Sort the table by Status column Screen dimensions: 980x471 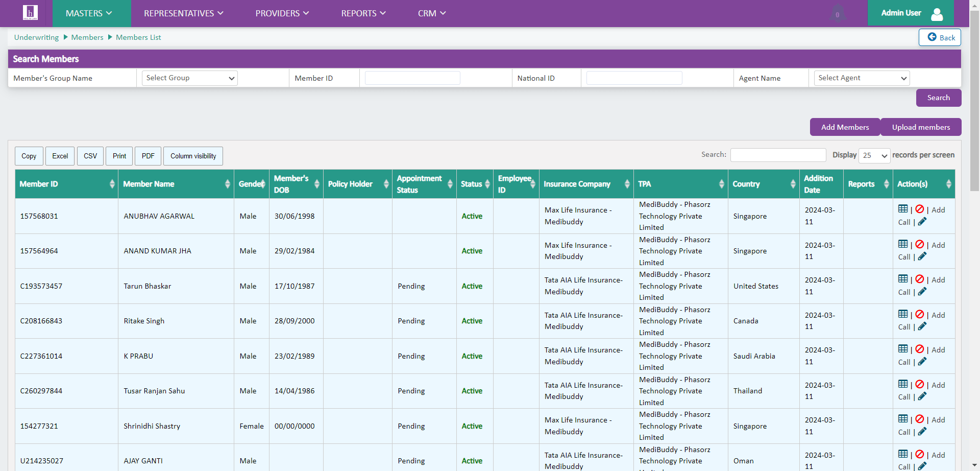pos(475,184)
